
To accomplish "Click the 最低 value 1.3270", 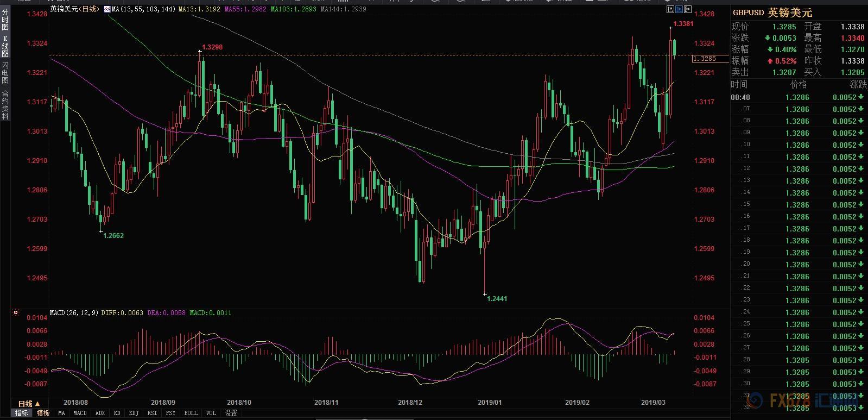I will (x=852, y=49).
